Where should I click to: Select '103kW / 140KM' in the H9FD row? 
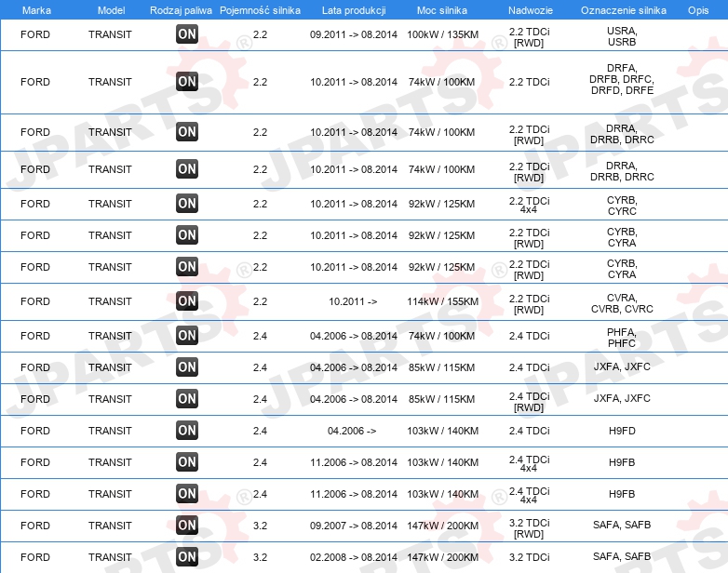(442, 431)
